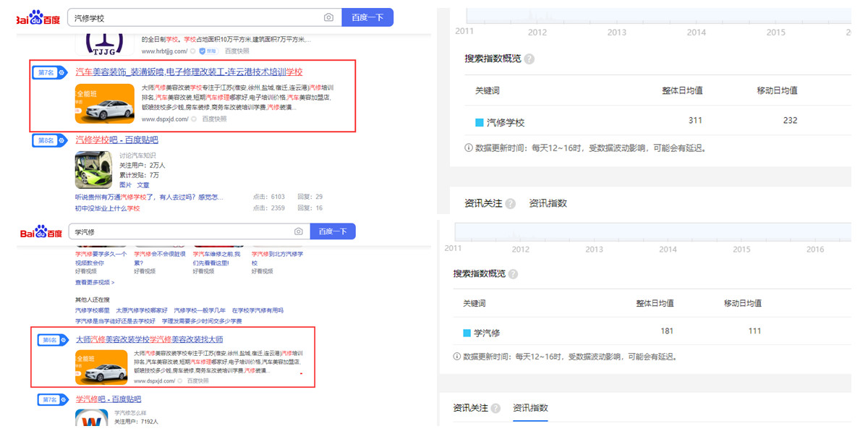Click the Baidu logo beside the 汽修学校 search box
The image size is (868, 434).
tap(38, 18)
